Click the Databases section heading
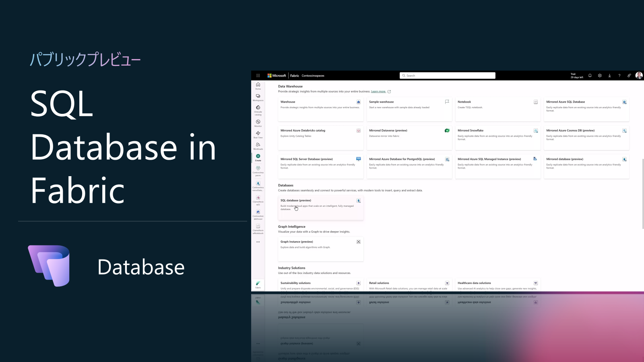The image size is (644, 362). pyautogui.click(x=286, y=185)
